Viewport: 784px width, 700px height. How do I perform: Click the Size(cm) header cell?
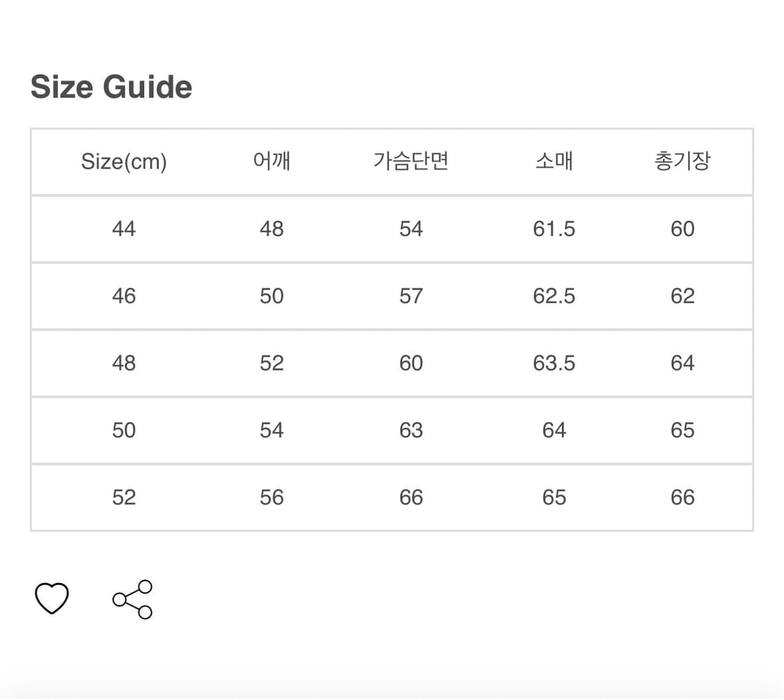point(124,161)
